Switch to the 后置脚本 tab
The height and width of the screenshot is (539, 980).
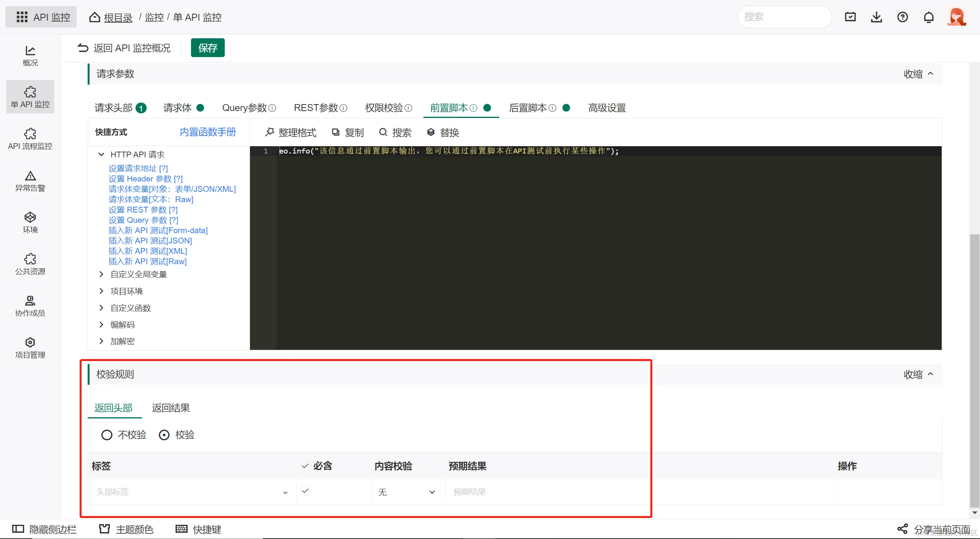[x=528, y=108]
